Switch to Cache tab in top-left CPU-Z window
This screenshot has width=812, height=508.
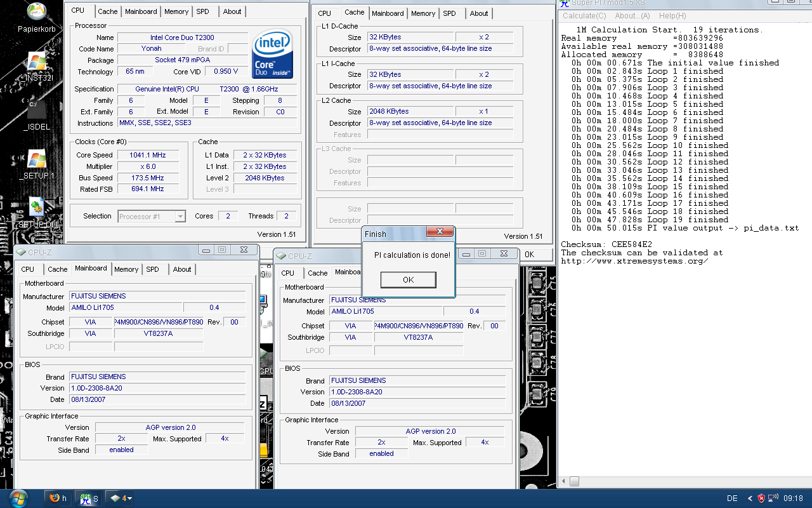108,11
